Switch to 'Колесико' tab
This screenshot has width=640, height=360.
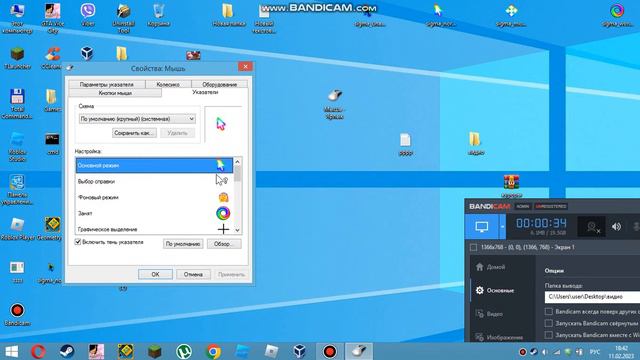[168, 84]
